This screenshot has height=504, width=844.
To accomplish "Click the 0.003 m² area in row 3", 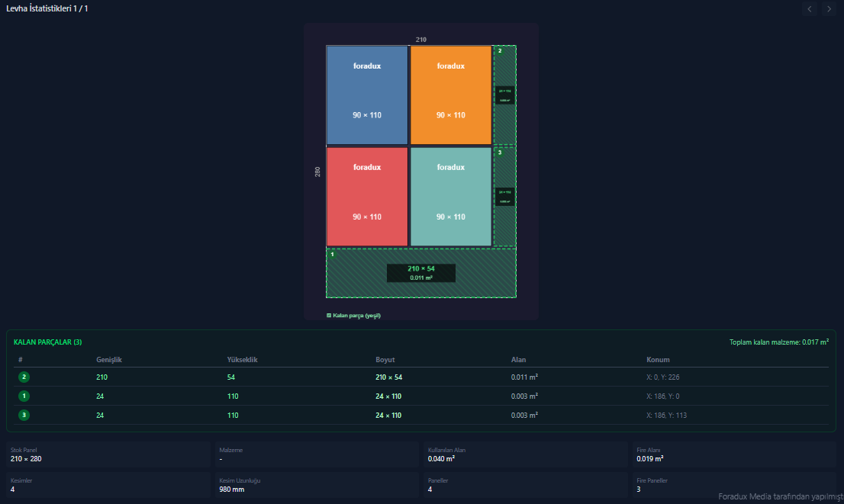I will [524, 415].
